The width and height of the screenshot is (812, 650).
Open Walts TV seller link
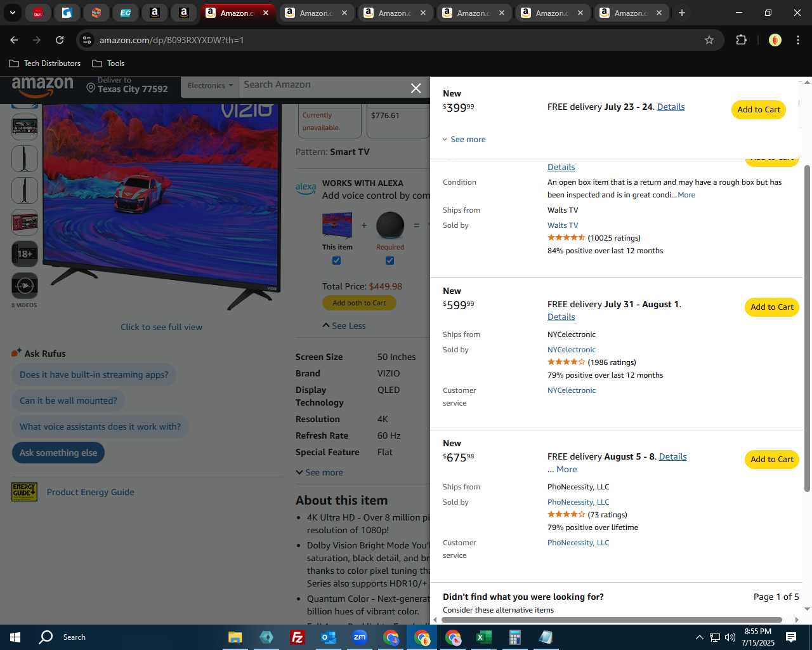pos(563,225)
